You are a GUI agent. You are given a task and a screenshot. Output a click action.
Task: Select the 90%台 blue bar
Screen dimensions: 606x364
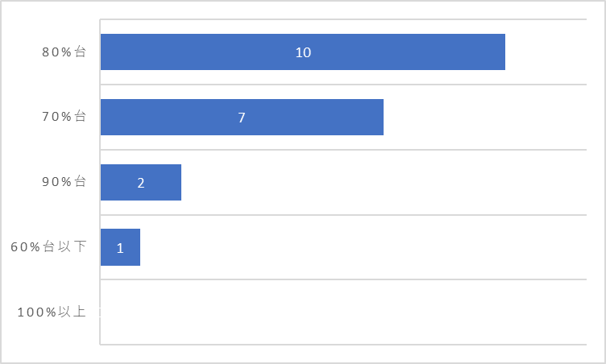(141, 182)
